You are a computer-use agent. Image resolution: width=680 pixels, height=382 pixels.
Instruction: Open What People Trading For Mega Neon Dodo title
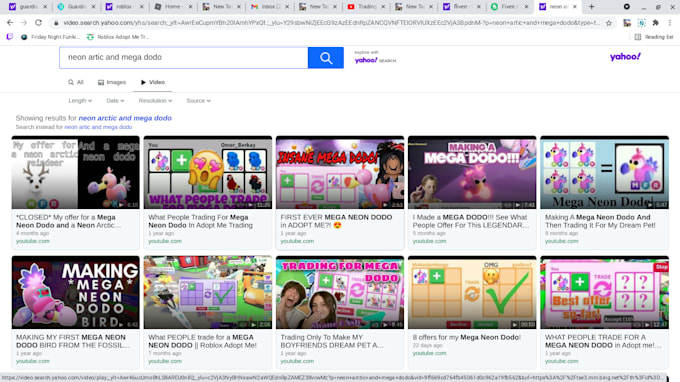(x=200, y=221)
